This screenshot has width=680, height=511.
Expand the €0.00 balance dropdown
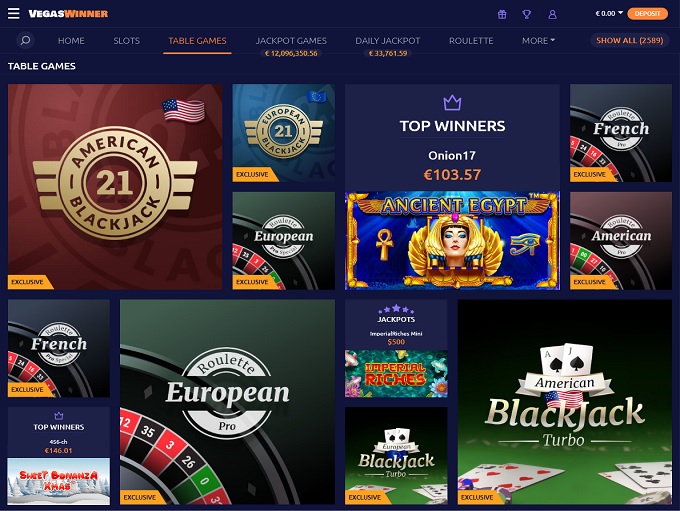tap(609, 13)
